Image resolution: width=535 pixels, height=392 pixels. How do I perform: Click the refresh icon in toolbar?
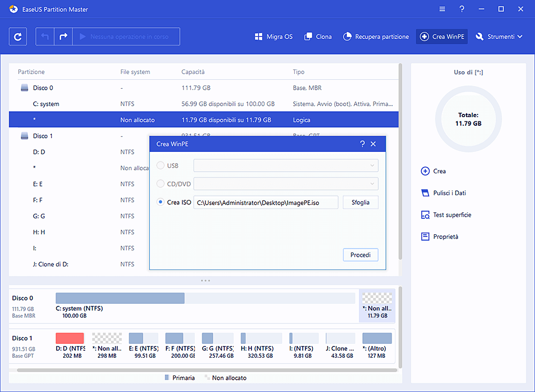pyautogui.click(x=18, y=37)
